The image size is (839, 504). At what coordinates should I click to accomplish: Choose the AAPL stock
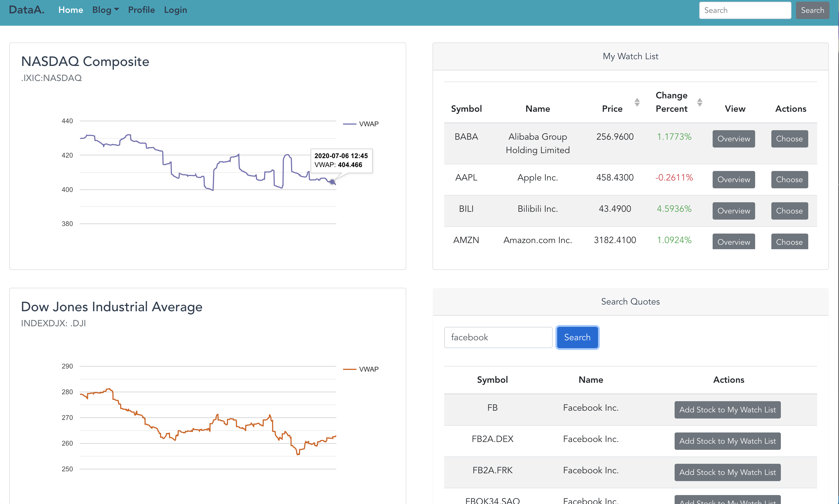click(x=790, y=179)
